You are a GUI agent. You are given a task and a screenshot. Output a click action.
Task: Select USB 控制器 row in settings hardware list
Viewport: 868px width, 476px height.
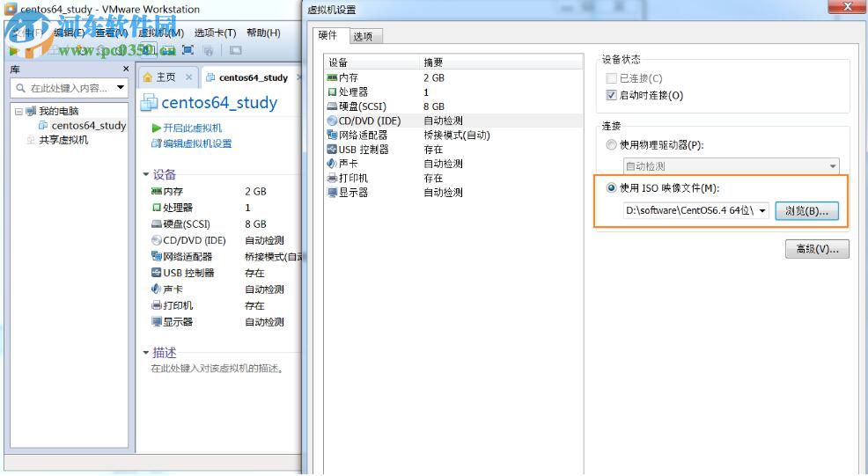453,150
